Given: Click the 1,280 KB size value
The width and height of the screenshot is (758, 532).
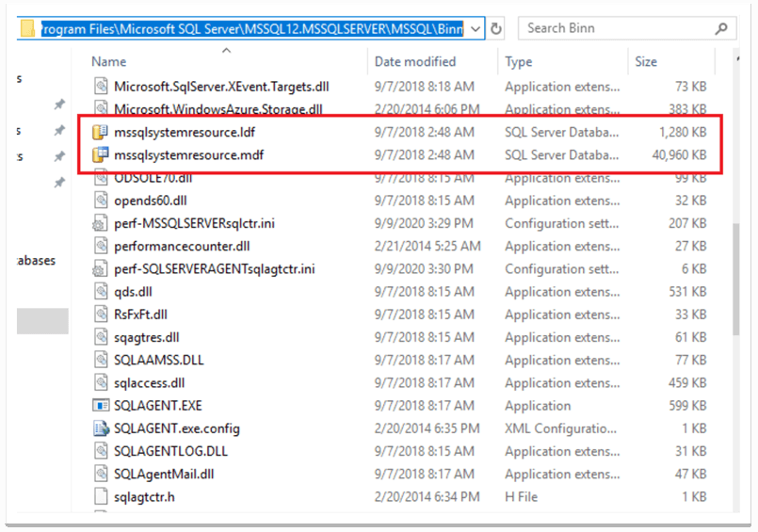Looking at the screenshot, I should tap(683, 132).
